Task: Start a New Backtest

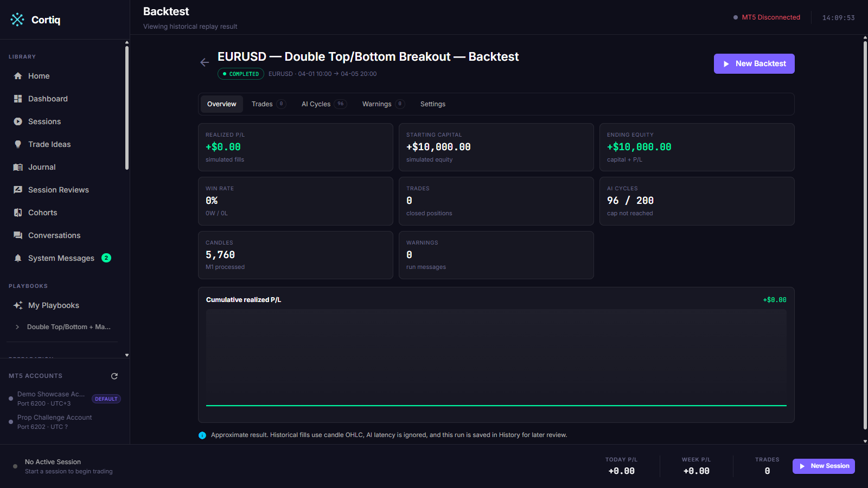Action: [x=754, y=63]
